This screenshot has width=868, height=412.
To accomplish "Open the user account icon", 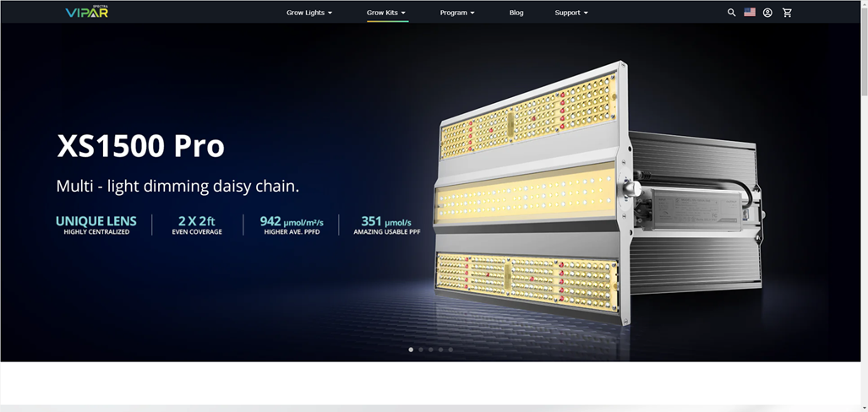I will tap(767, 13).
